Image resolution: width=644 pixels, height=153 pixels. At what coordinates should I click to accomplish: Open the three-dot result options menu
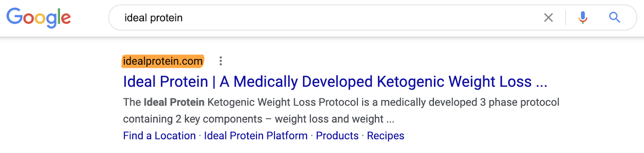point(221,61)
